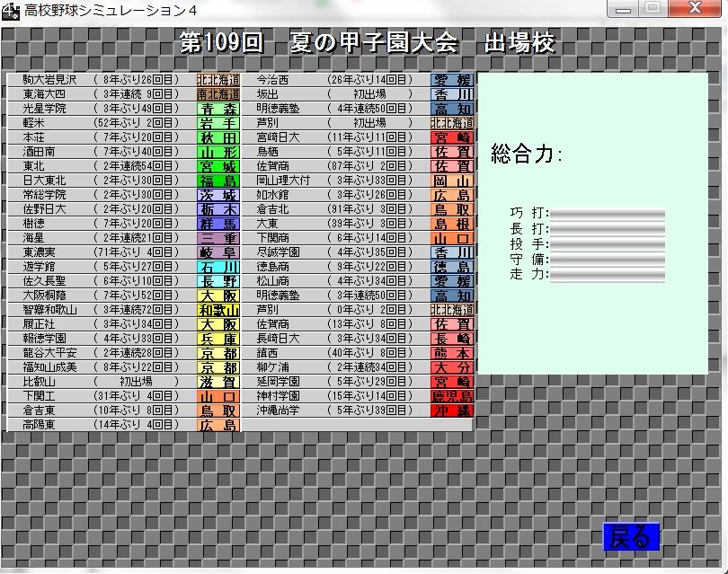The height and width of the screenshot is (574, 728).
Task: Select the 宮崎日大 school row
Action: pyautogui.click(x=358, y=137)
